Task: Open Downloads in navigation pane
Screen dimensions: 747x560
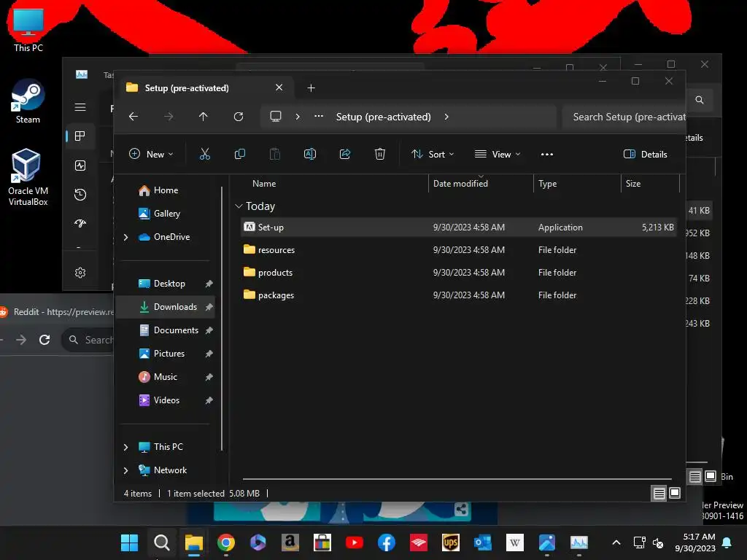Action: click(165, 307)
